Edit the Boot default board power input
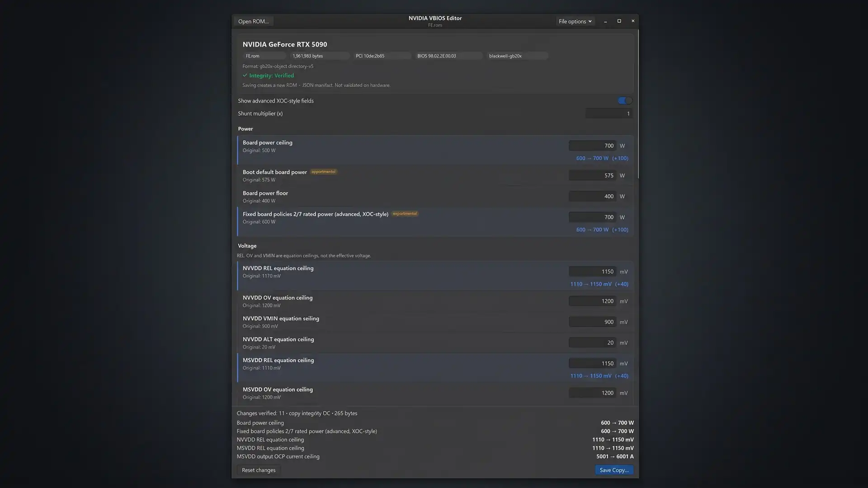 592,175
